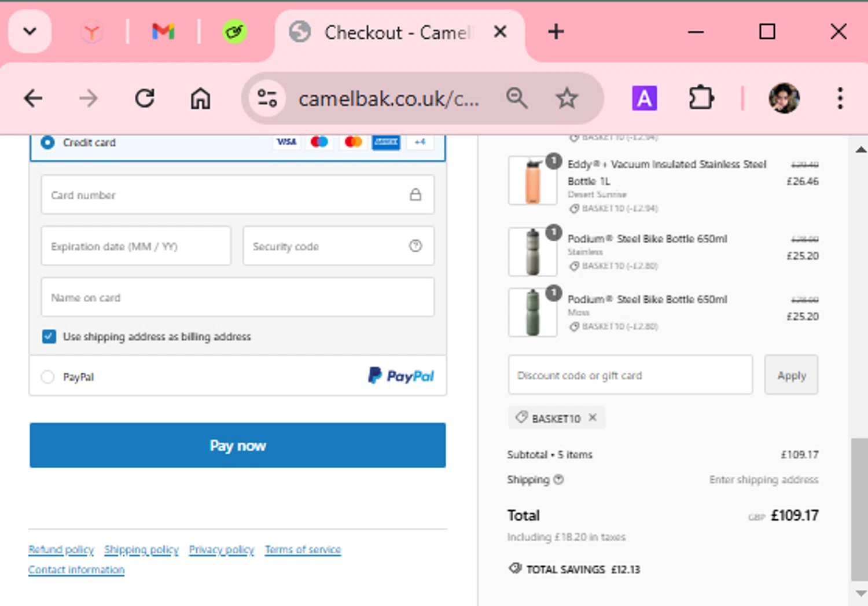Go to the browser home page icon
This screenshot has height=606, width=868.
tap(200, 98)
